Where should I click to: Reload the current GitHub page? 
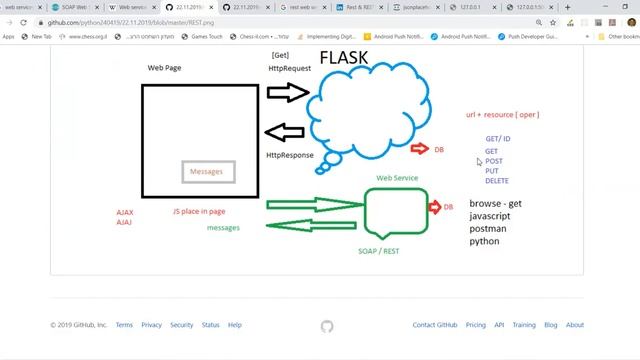pyautogui.click(x=23, y=23)
